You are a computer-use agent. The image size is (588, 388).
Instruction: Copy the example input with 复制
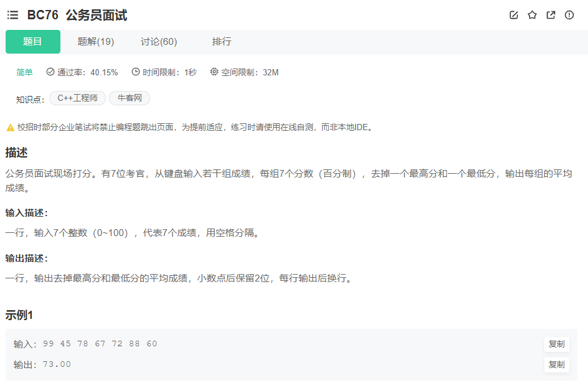556,344
